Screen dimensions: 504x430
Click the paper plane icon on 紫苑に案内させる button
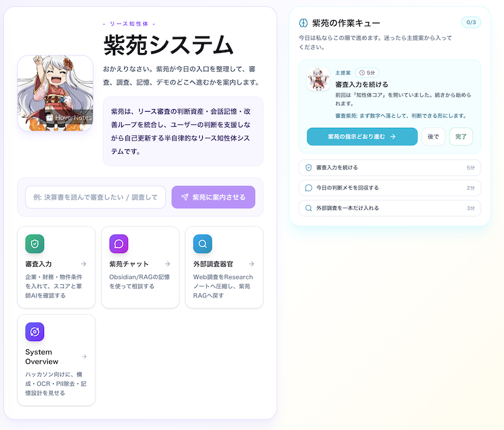tap(185, 197)
